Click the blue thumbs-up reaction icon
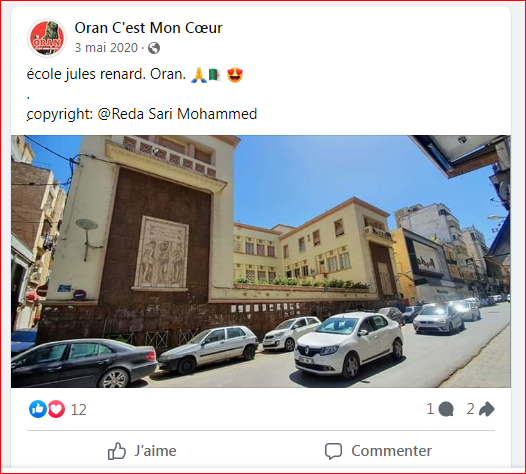Viewport: 526px width, 474px height. point(38,409)
